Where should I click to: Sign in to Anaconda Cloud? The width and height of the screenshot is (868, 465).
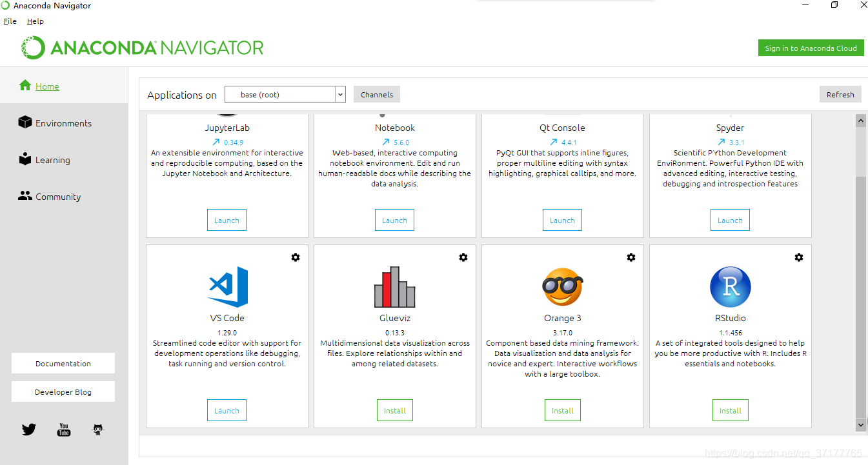811,48
